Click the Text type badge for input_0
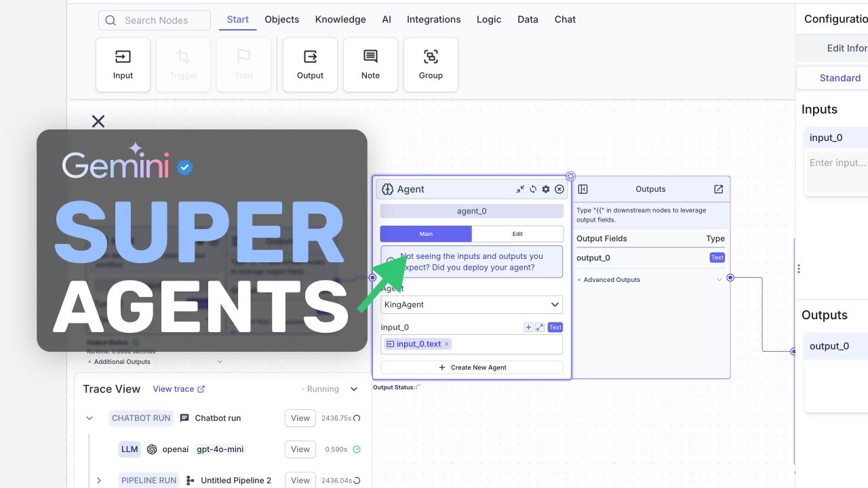This screenshot has height=488, width=868. coord(555,327)
